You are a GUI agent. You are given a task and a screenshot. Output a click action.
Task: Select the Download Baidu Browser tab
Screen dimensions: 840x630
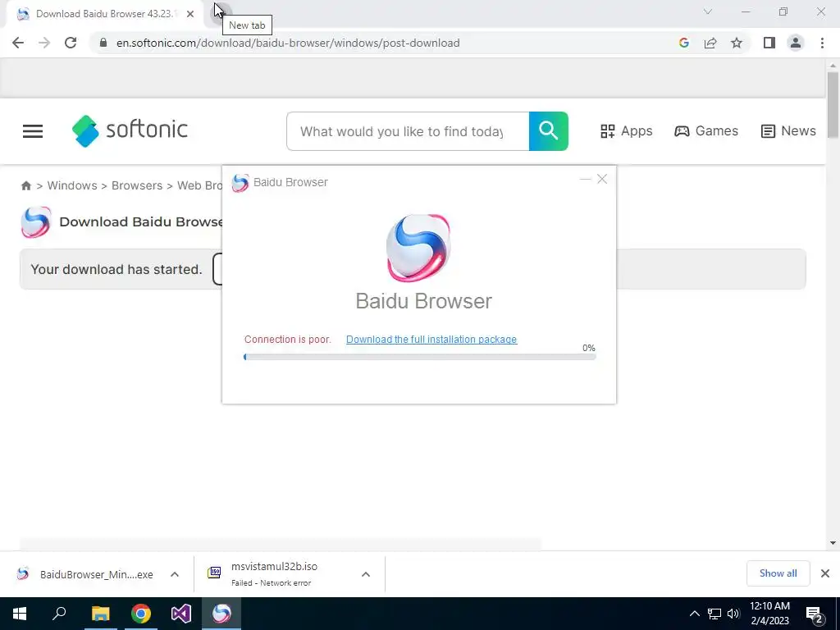coord(105,14)
